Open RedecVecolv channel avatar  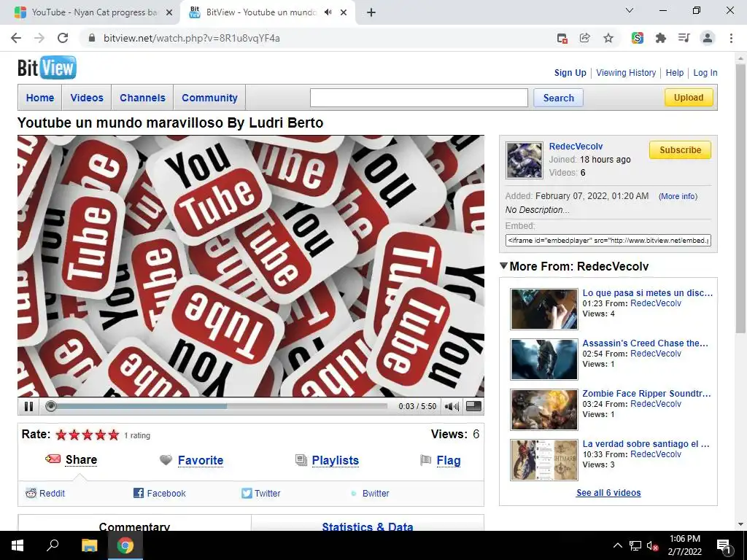coord(524,160)
